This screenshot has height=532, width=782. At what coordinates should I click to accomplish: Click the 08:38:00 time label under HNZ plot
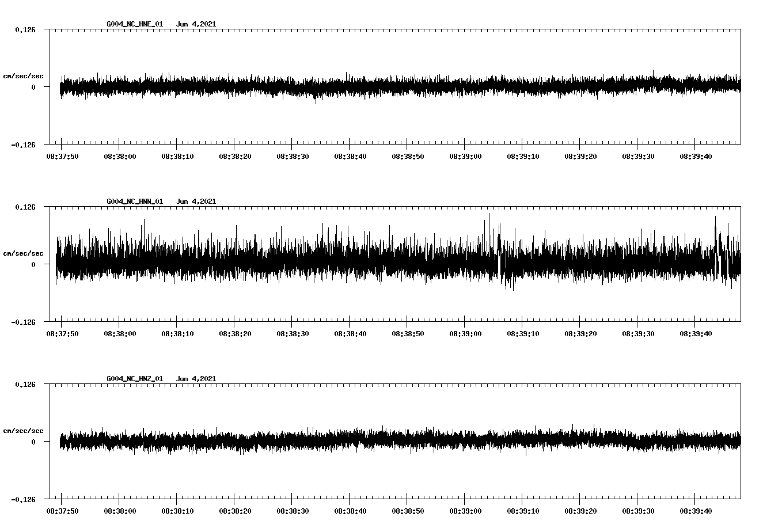(120, 511)
